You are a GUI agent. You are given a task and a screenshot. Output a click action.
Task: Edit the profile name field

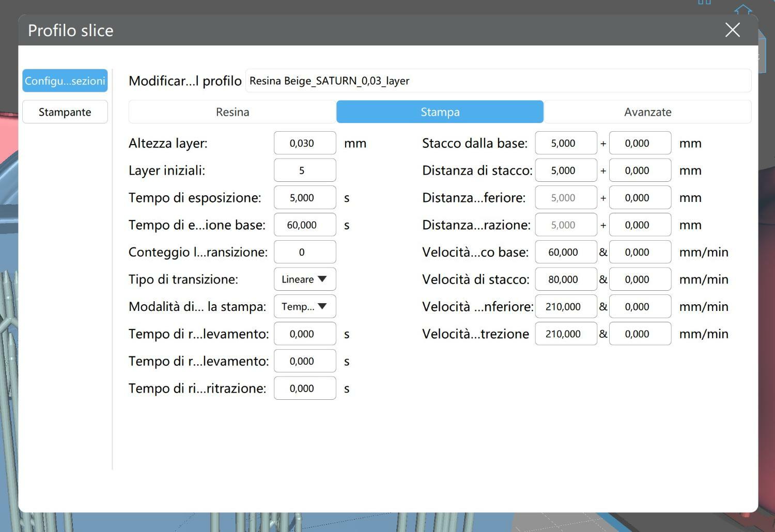click(498, 81)
